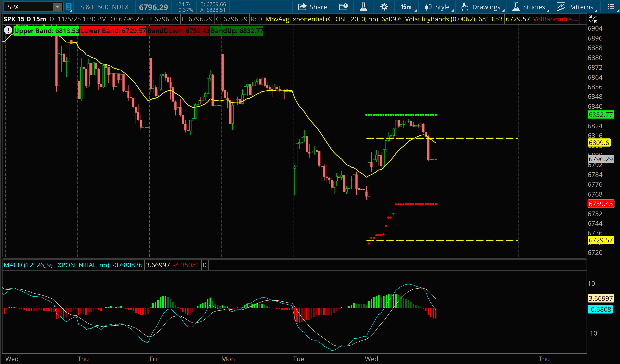
Task: Click the rightmost Thu time axis label
Action: tap(544, 359)
